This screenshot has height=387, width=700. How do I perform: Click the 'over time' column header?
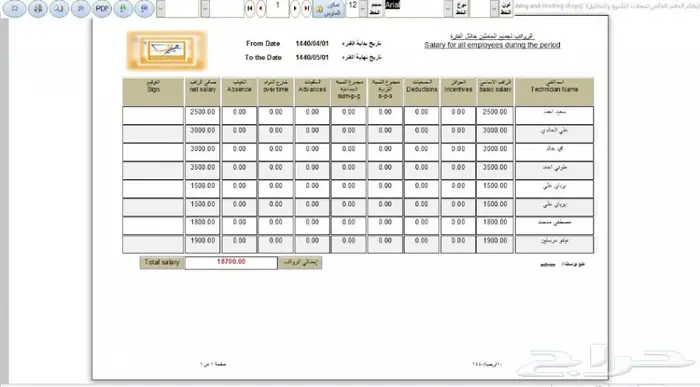[275, 92]
